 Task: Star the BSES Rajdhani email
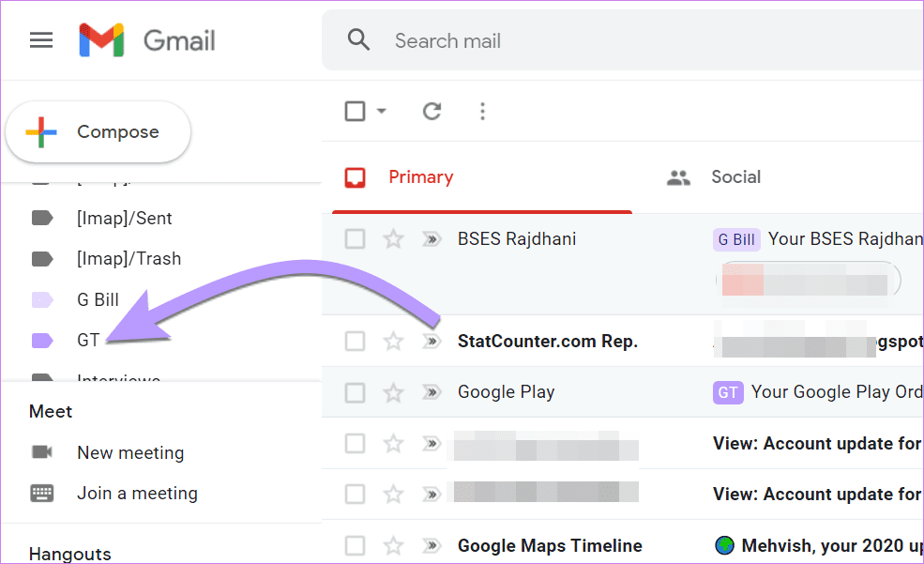click(394, 239)
